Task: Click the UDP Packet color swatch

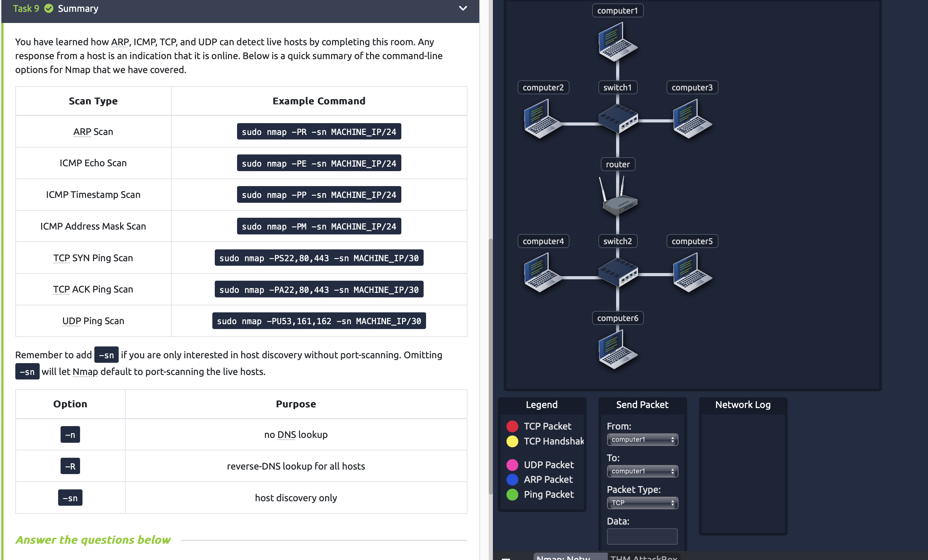Action: [x=512, y=464]
